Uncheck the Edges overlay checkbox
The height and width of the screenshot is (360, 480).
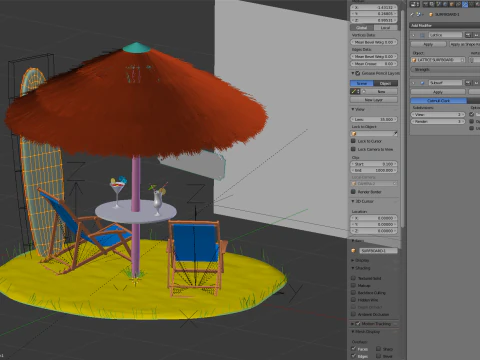tap(353, 356)
